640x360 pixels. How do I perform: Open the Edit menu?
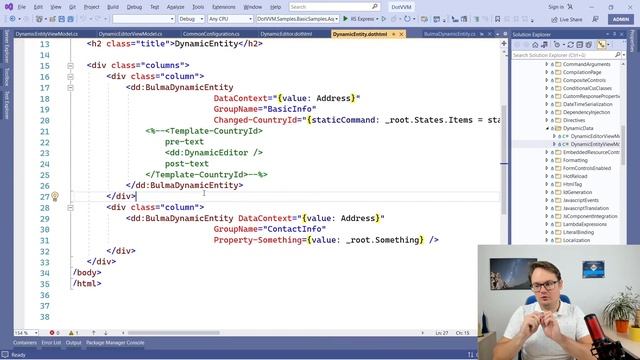(x=38, y=7)
